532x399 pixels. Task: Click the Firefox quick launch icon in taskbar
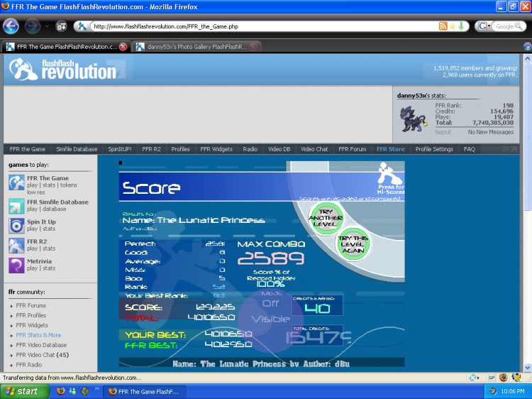click(x=61, y=391)
